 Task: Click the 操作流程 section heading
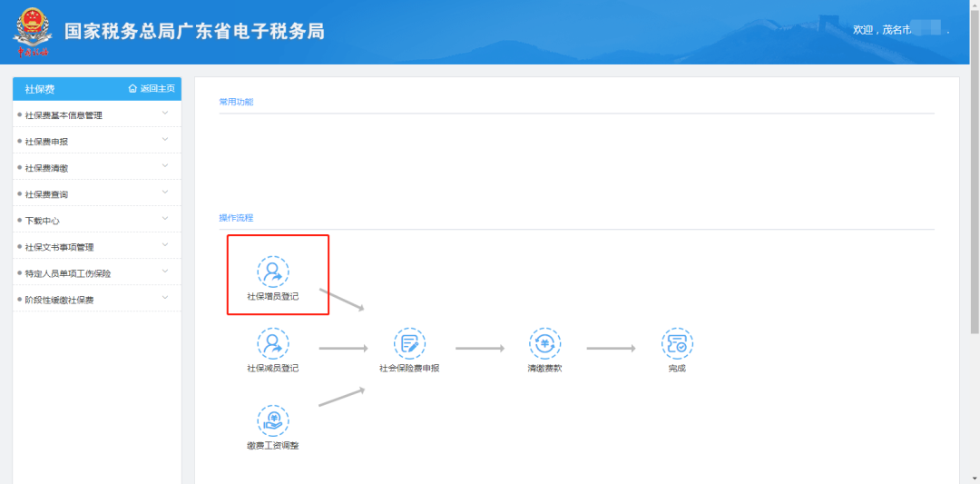(236, 218)
